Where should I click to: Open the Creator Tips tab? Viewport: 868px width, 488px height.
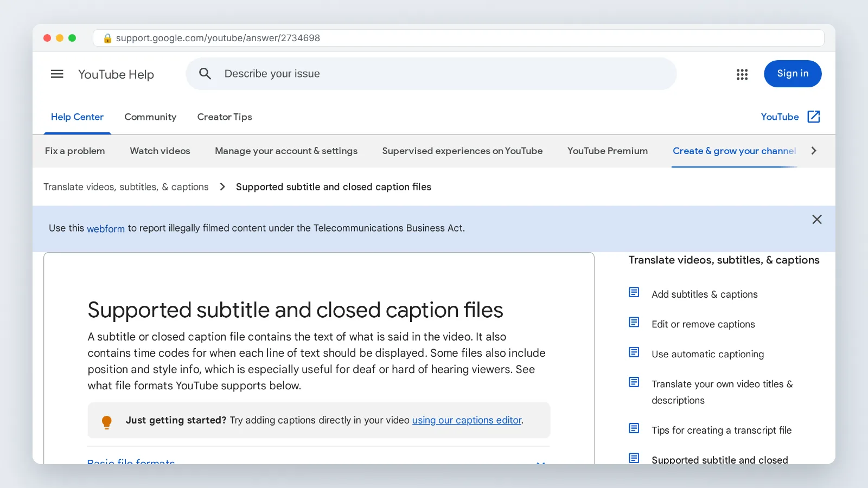coord(225,117)
